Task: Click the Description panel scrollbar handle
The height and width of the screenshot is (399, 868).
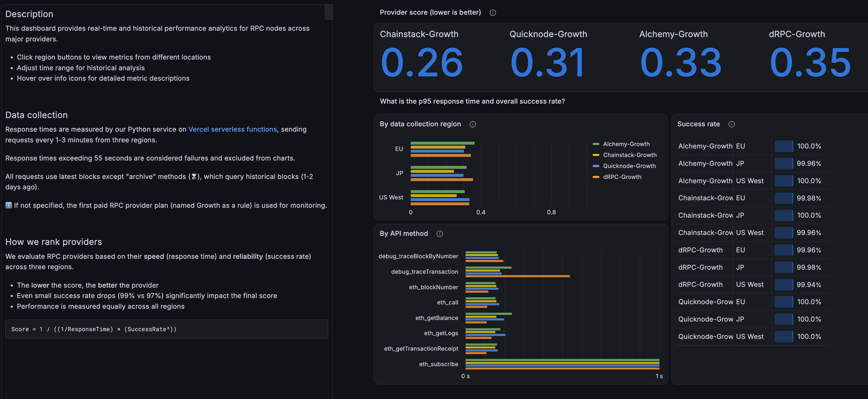Action: [329, 12]
